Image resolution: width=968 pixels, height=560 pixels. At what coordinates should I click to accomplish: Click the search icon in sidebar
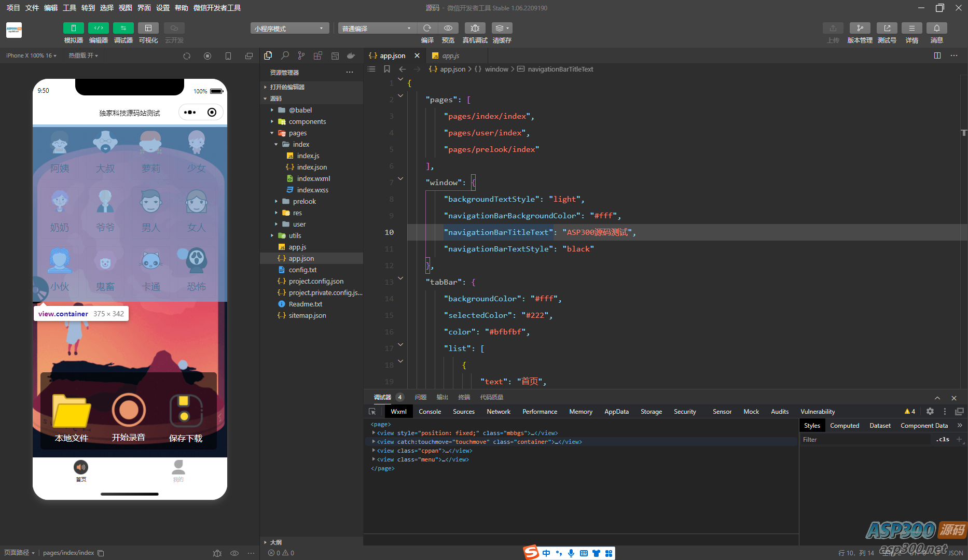pyautogui.click(x=285, y=55)
